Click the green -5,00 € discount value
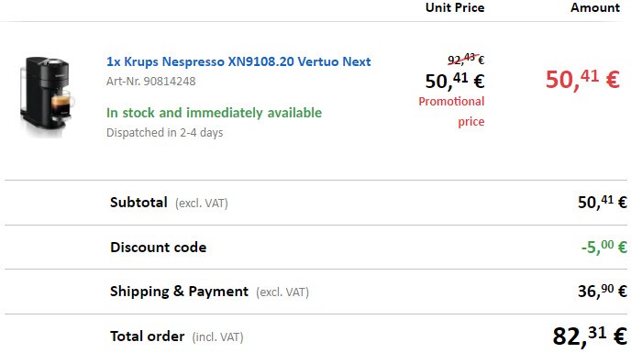 [x=603, y=247]
